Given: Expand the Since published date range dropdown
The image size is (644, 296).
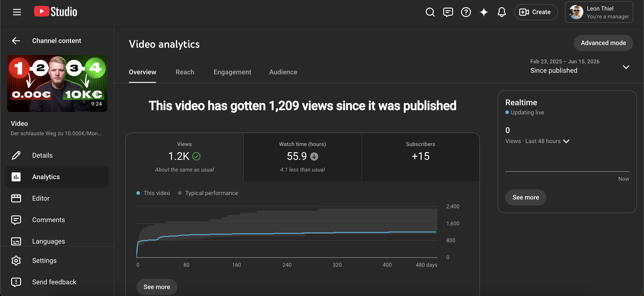Looking at the screenshot, I should [580, 67].
